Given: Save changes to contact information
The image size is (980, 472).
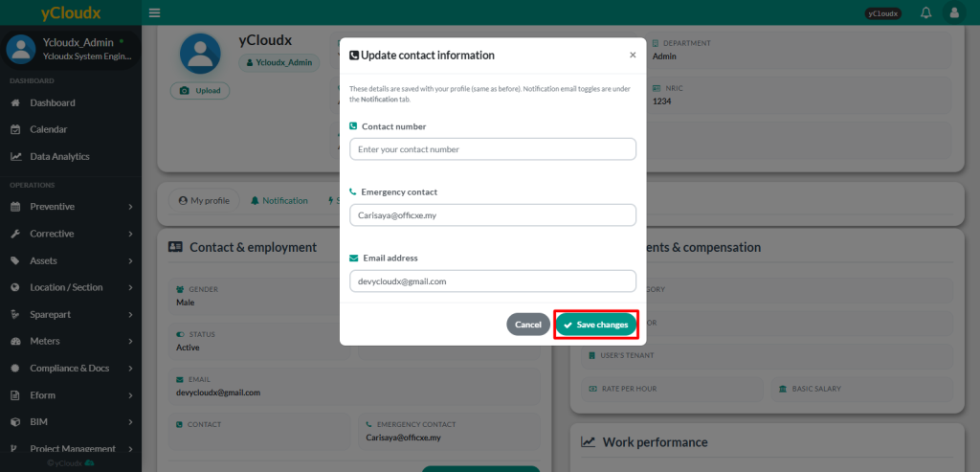Looking at the screenshot, I should pos(596,325).
